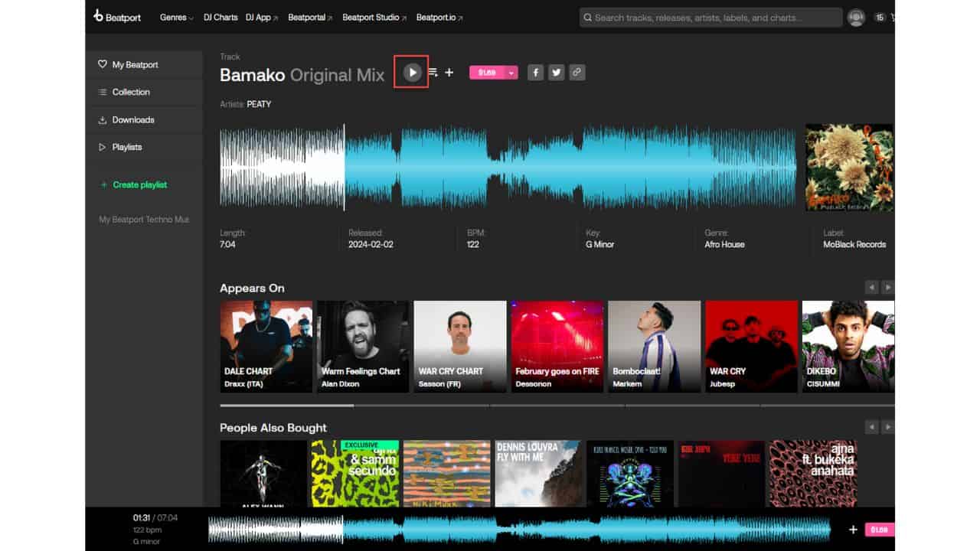Image resolution: width=980 pixels, height=551 pixels.
Task: Show next People Also Bought items
Action: point(887,427)
